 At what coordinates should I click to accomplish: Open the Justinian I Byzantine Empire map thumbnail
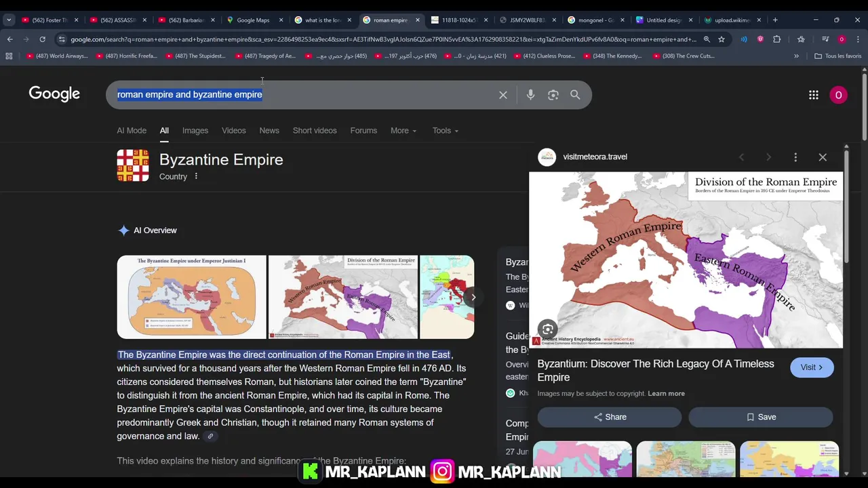191,297
